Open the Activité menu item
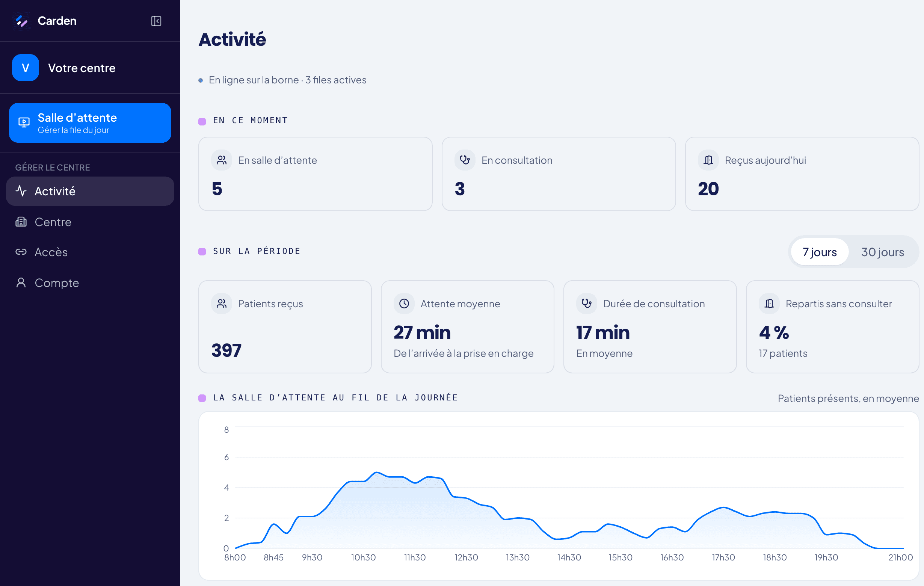The height and width of the screenshot is (586, 924). pos(90,191)
